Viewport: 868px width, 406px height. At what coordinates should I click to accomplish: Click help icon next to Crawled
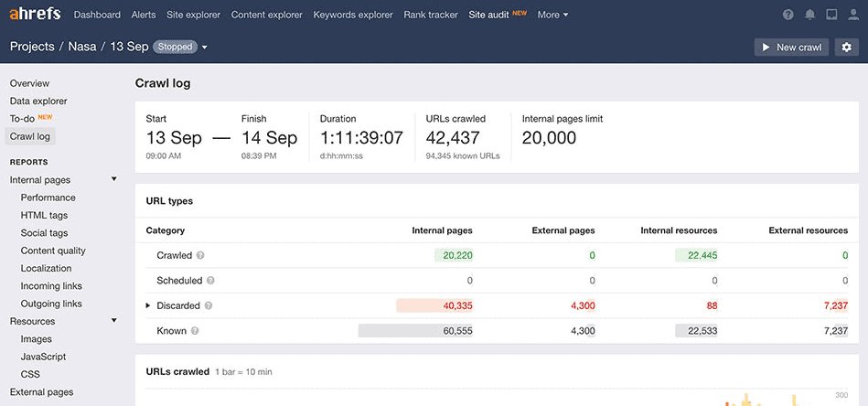pyautogui.click(x=200, y=256)
